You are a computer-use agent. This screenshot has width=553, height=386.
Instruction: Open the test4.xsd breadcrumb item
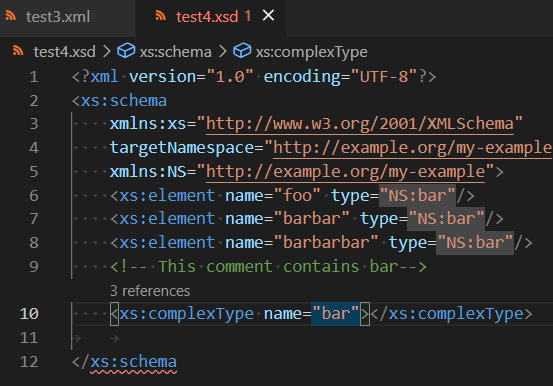[x=65, y=52]
